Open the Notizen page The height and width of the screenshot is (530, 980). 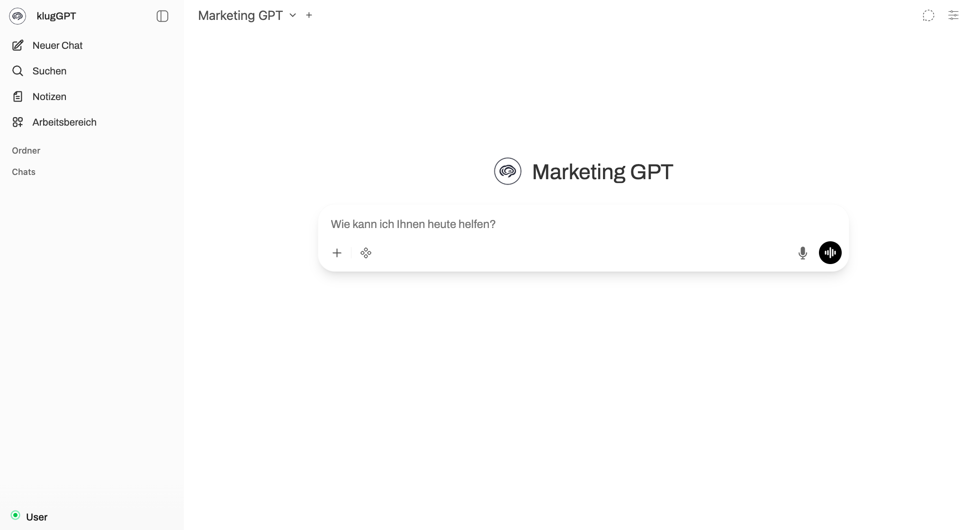pos(49,97)
